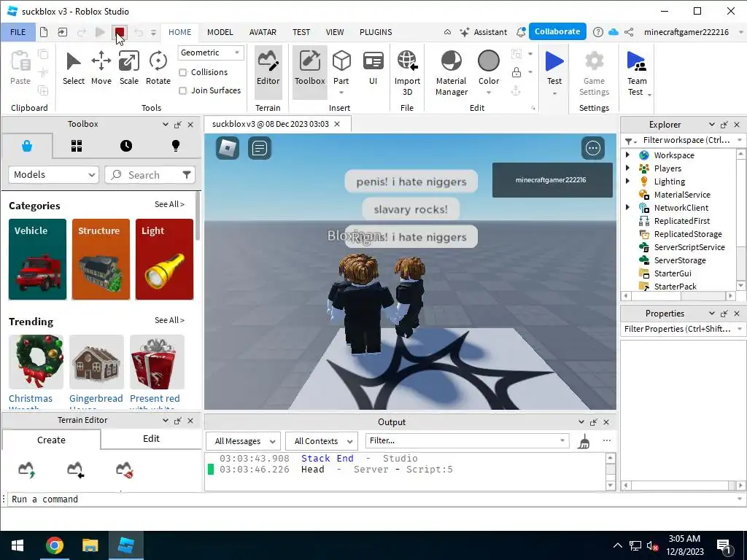
Task: Click See All next to Trending
Action: 169,321
